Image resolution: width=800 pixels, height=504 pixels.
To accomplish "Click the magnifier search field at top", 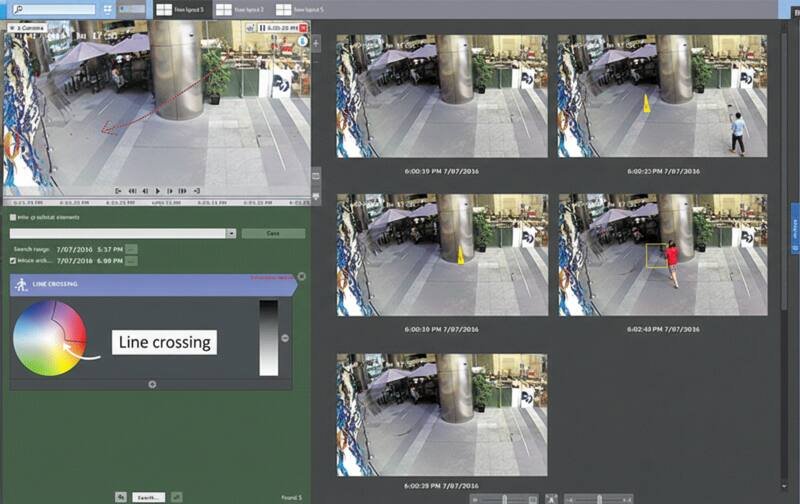I will click(54, 9).
